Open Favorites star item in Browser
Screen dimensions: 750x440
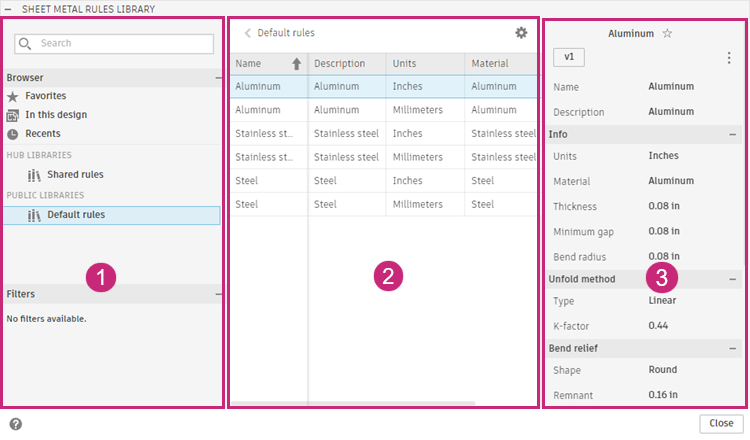[13, 97]
